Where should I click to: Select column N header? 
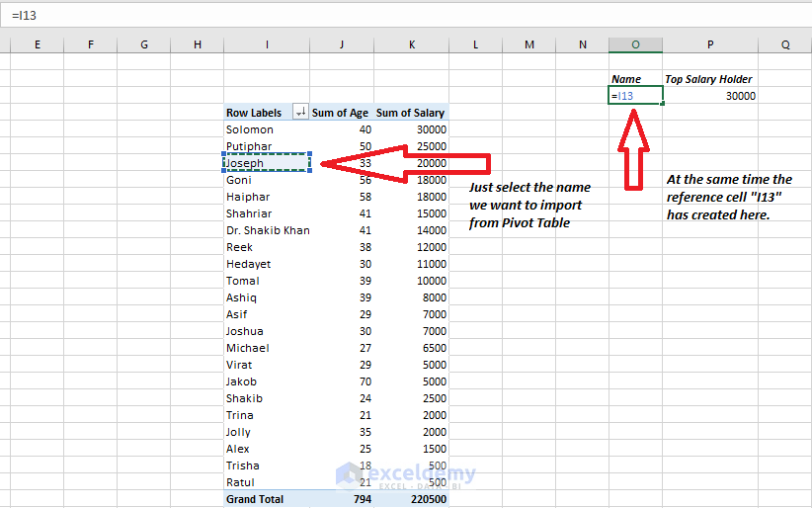[583, 44]
